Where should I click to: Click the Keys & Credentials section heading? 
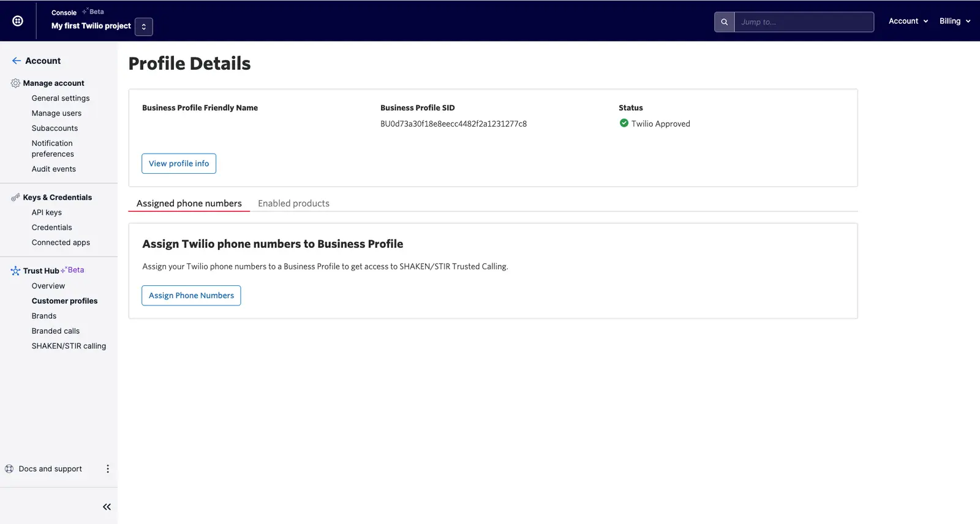(58, 197)
